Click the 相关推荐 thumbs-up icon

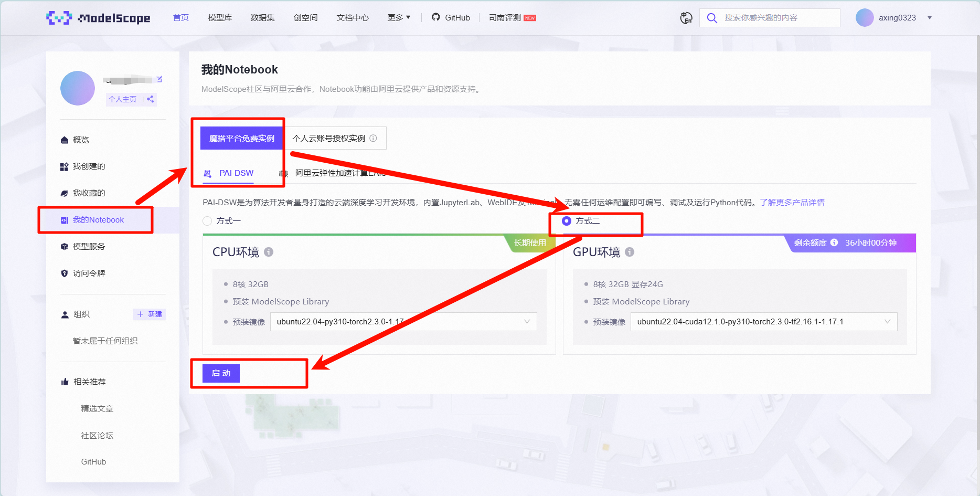(x=65, y=382)
